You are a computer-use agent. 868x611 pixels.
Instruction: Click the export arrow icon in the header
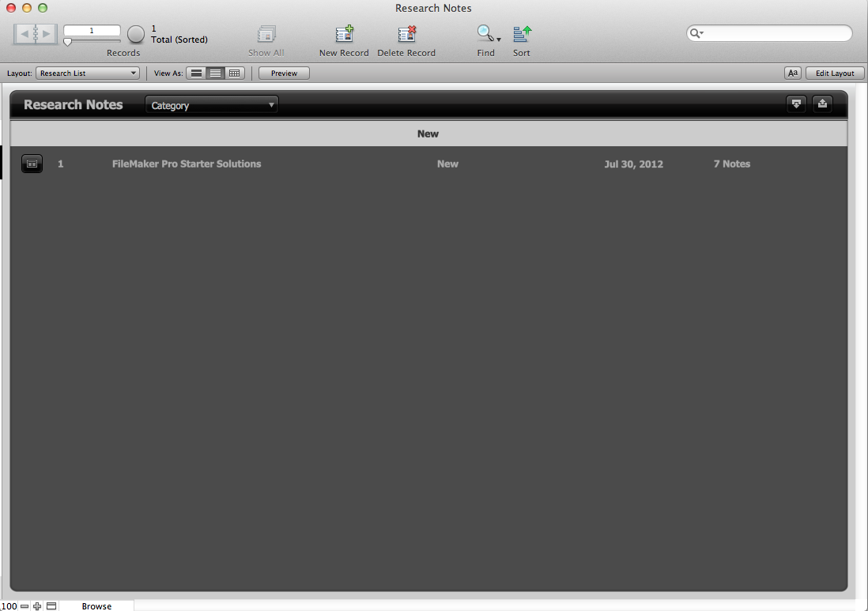pos(822,104)
